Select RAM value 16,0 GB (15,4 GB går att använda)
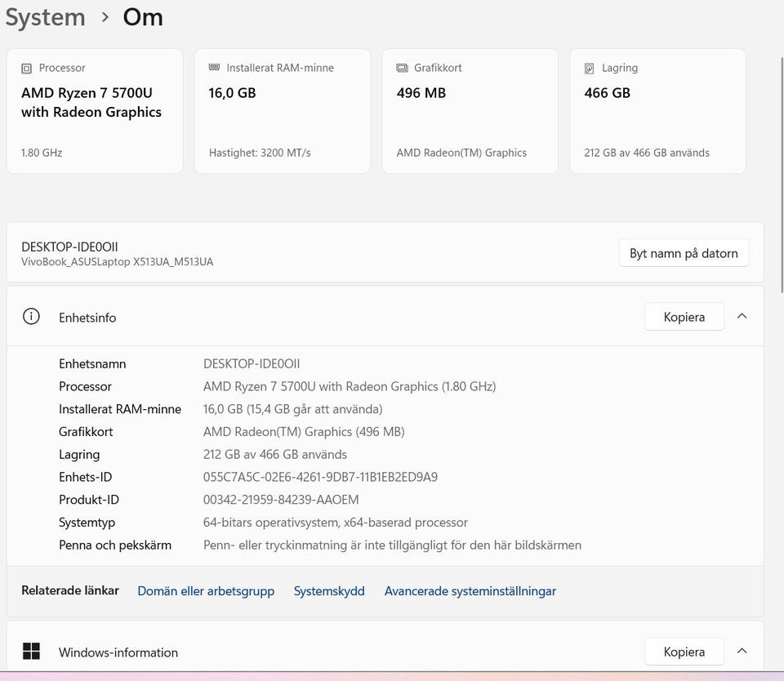Viewport: 784px width, 681px height. pos(292,409)
